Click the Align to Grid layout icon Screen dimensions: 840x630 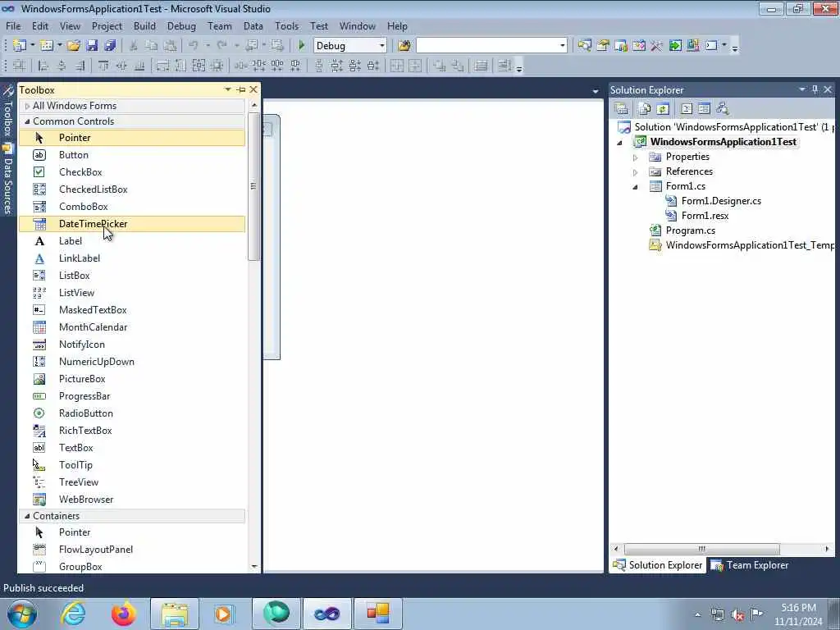pos(20,66)
